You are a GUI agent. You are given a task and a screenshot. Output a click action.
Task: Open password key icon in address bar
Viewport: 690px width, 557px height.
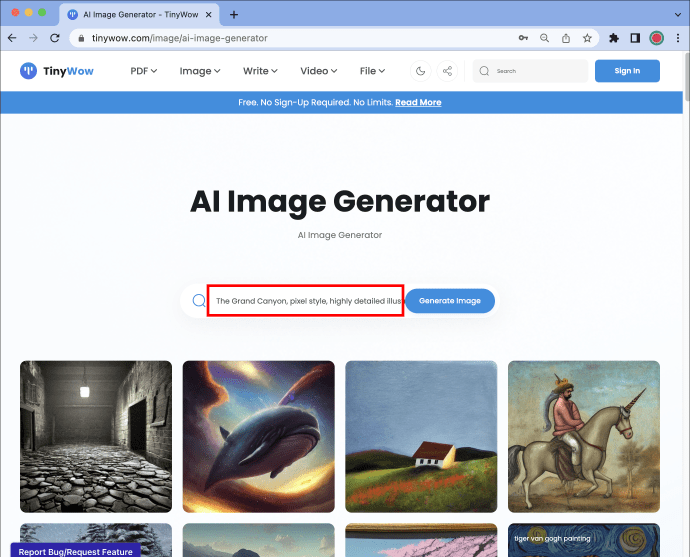click(x=523, y=38)
